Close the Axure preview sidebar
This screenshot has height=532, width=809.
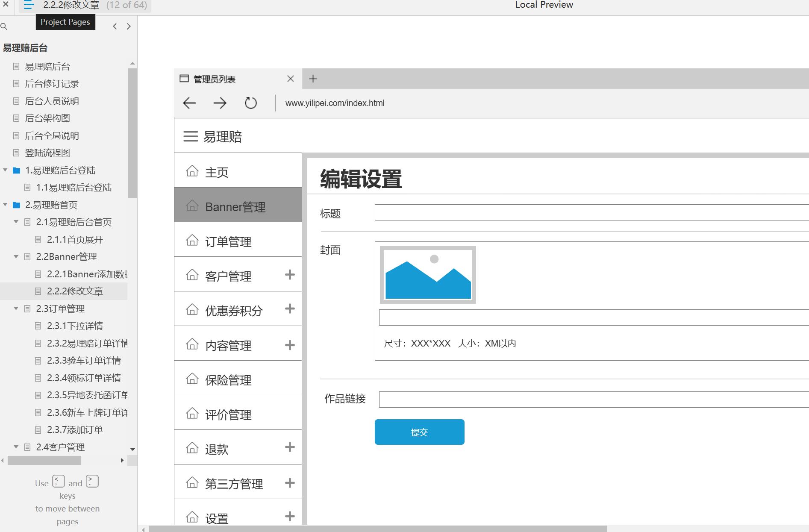point(6,5)
